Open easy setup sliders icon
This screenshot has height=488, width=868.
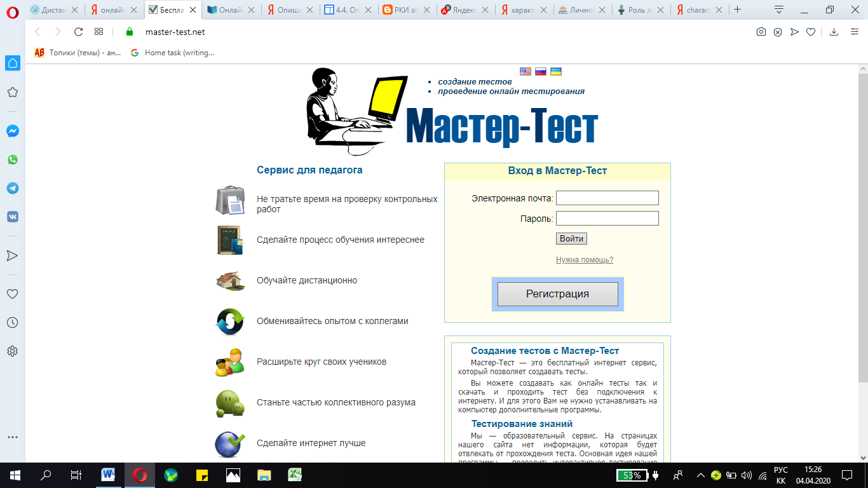[x=854, y=32]
